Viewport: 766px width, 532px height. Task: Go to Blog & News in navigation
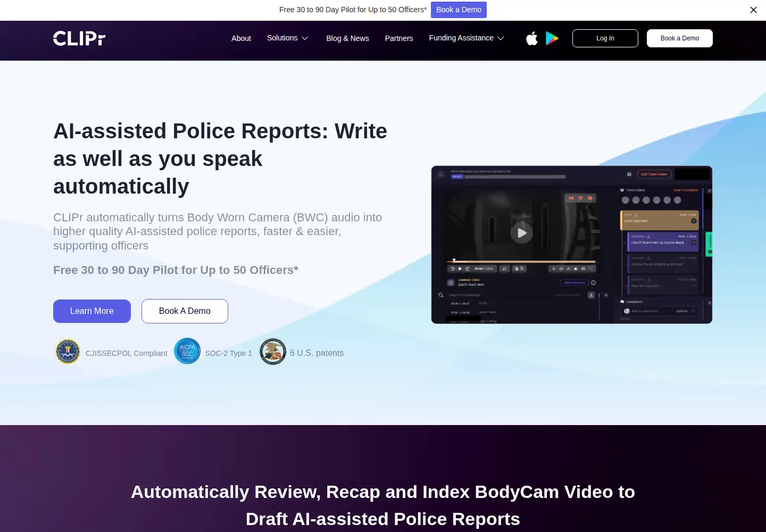coord(348,38)
